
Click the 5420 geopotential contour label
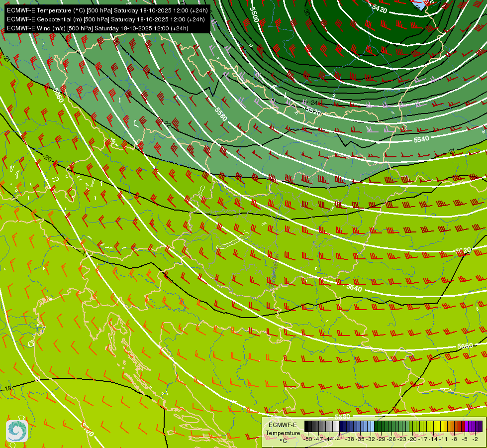tap(379, 8)
